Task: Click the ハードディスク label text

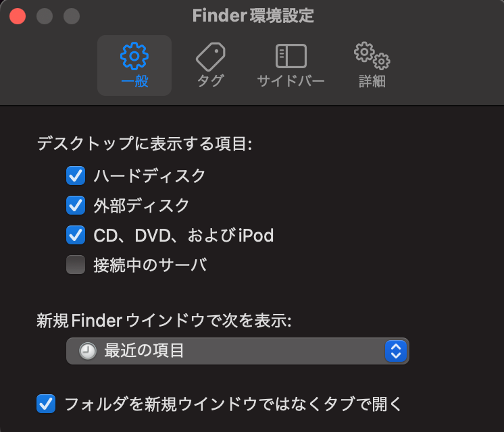Action: [x=149, y=176]
